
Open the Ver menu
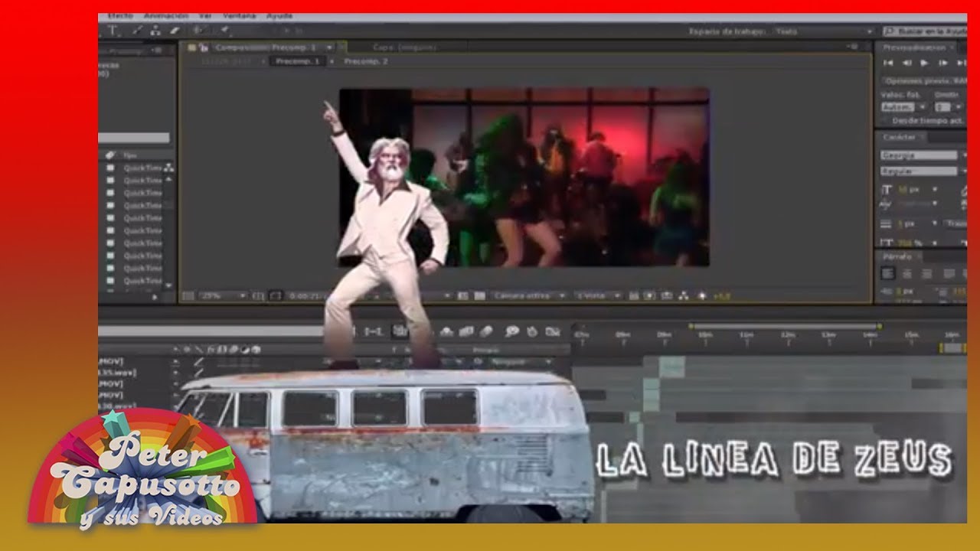(x=205, y=16)
